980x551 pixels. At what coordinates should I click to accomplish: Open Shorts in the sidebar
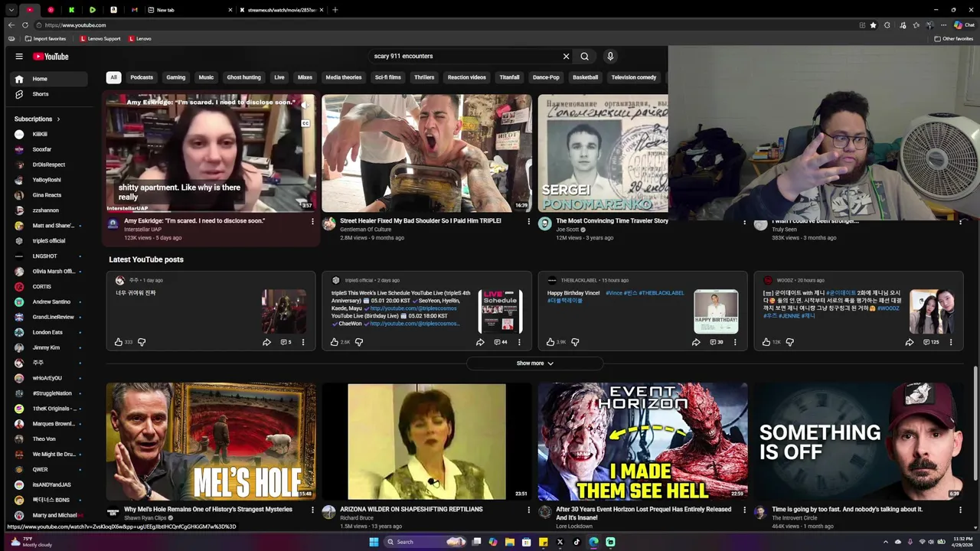pyautogui.click(x=49, y=94)
